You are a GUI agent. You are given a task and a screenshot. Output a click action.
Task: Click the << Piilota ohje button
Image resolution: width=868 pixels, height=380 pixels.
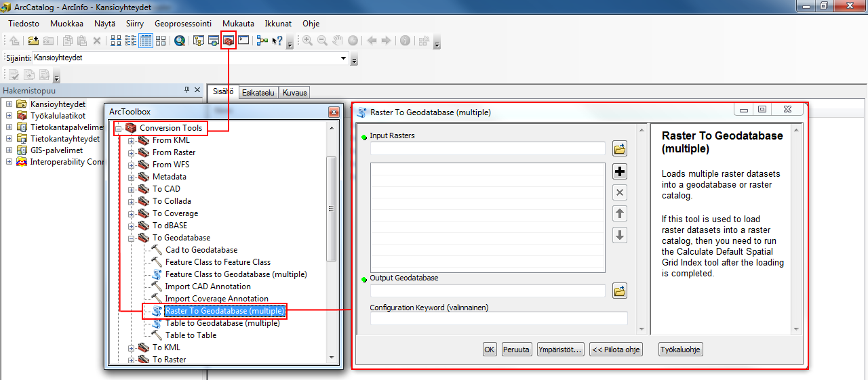616,350
